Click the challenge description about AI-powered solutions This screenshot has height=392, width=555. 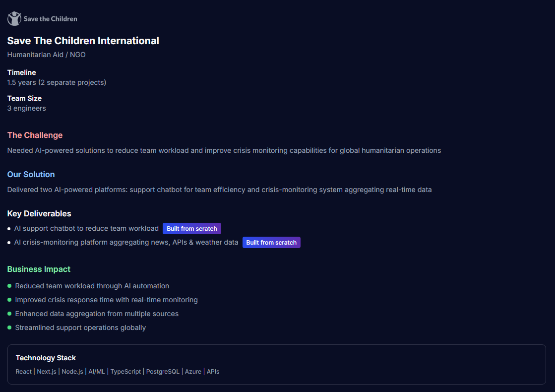point(224,150)
